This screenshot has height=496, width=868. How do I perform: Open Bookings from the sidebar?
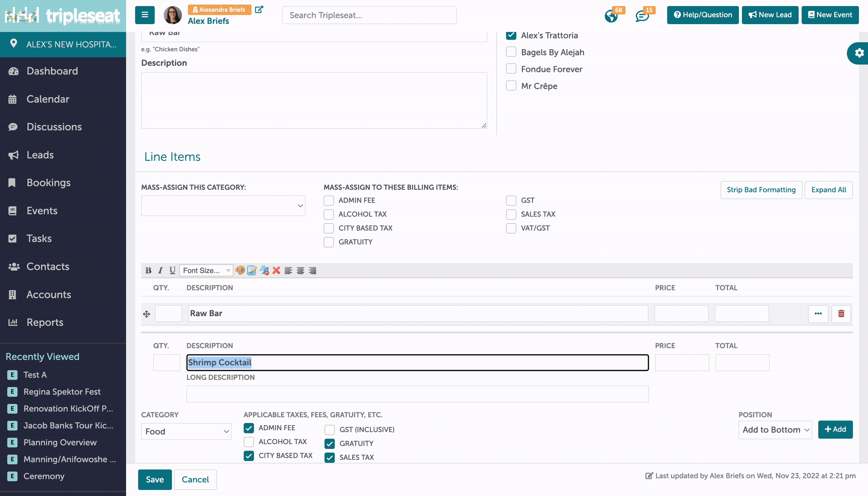coord(48,183)
